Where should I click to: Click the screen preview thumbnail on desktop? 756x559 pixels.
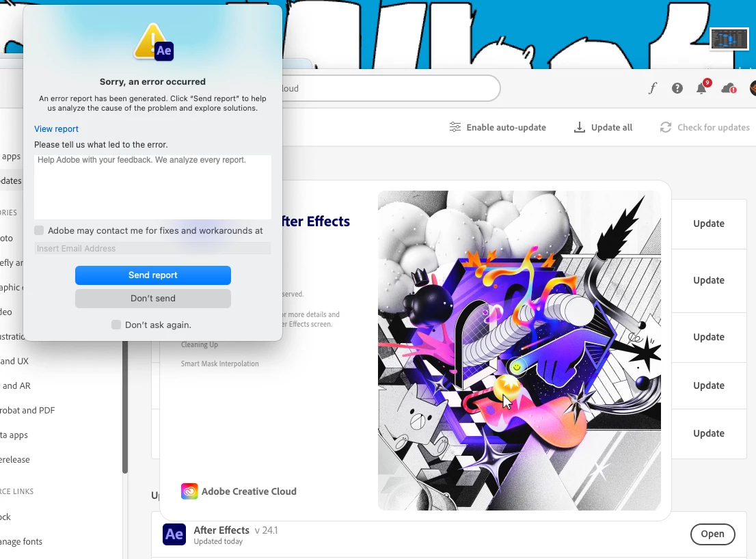coord(729,38)
